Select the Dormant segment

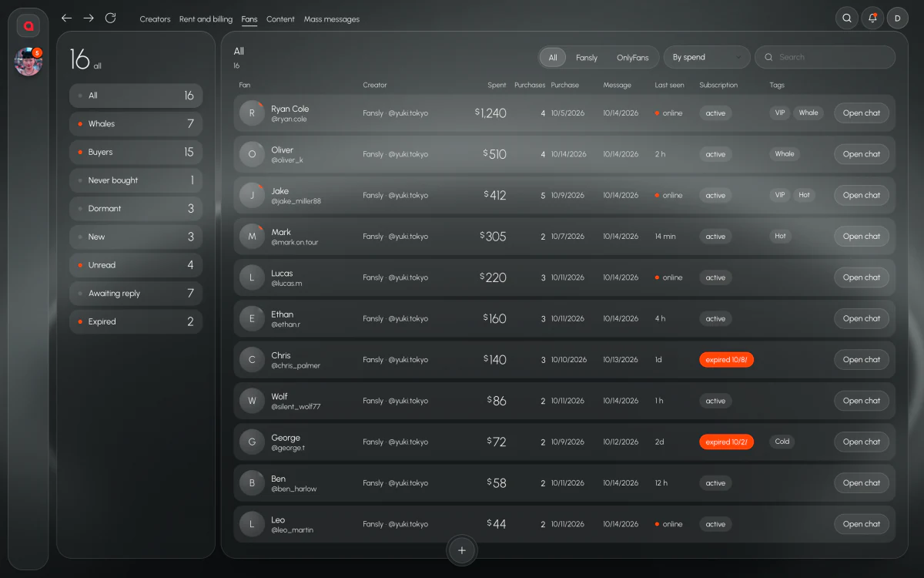coord(136,209)
